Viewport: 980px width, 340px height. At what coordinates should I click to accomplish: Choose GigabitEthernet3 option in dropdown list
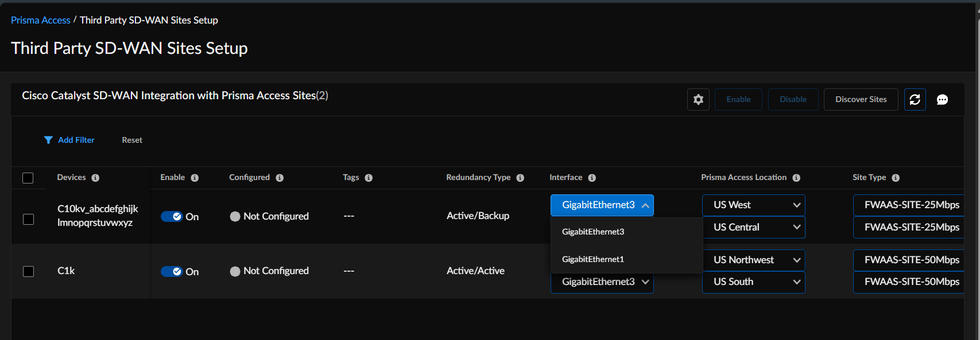593,232
